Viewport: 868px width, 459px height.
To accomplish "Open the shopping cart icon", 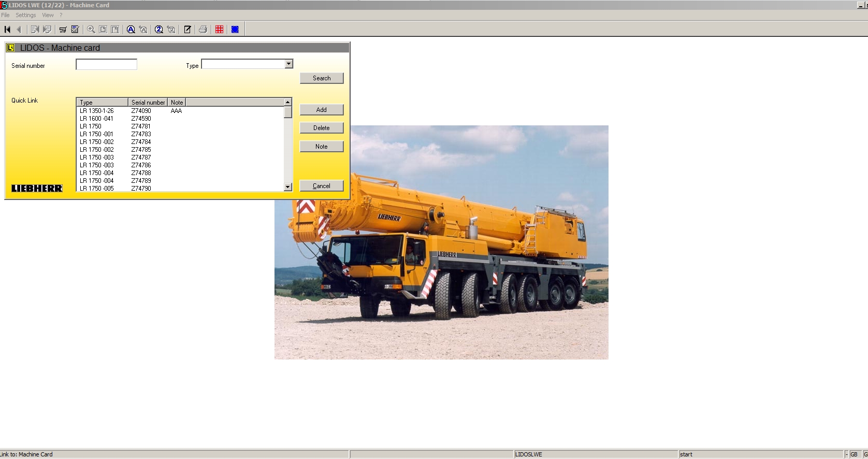I will [63, 30].
